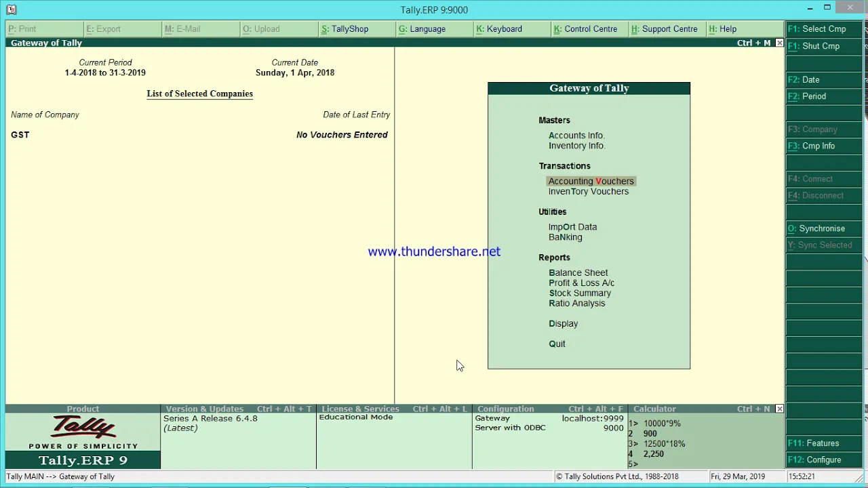This screenshot has width=868, height=488.
Task: Select Accounting Vouchers
Action: coord(591,181)
